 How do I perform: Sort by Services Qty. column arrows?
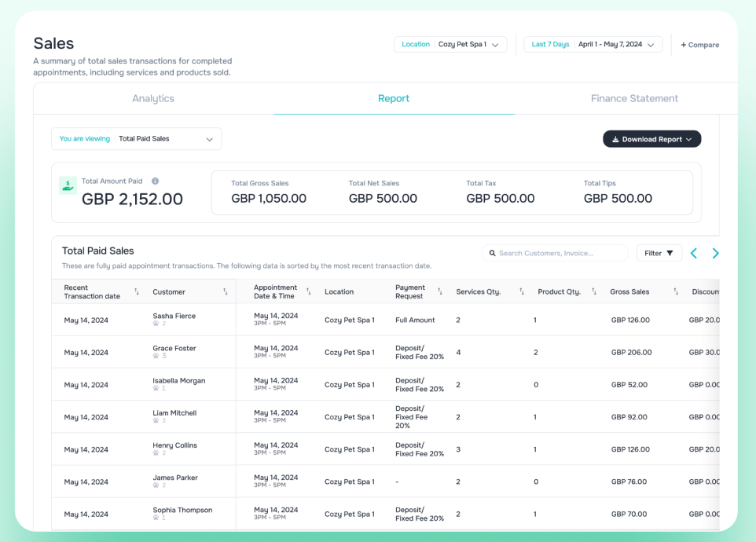(522, 291)
